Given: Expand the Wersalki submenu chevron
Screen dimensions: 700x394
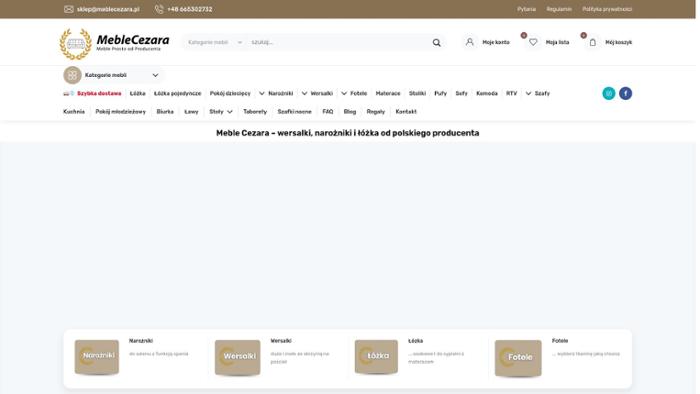Looking at the screenshot, I should [x=304, y=93].
